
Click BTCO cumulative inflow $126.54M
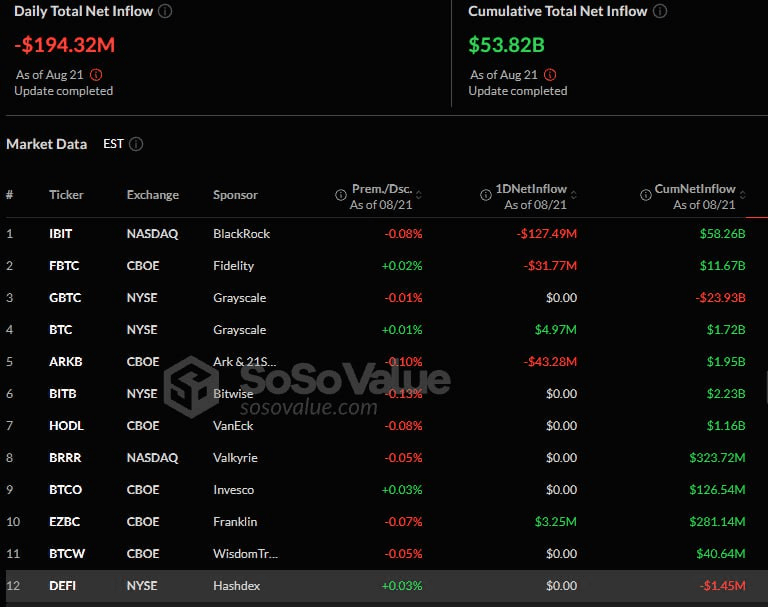point(718,490)
